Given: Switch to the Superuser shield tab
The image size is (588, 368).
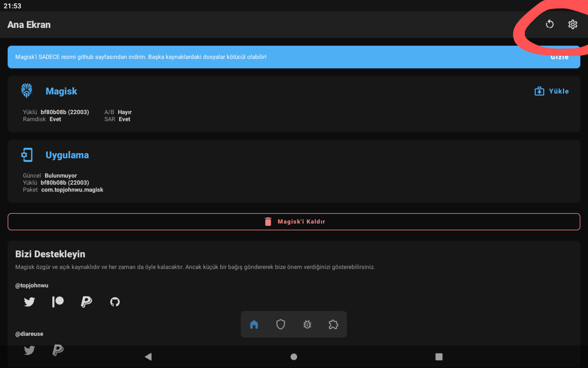Looking at the screenshot, I should pos(280,324).
